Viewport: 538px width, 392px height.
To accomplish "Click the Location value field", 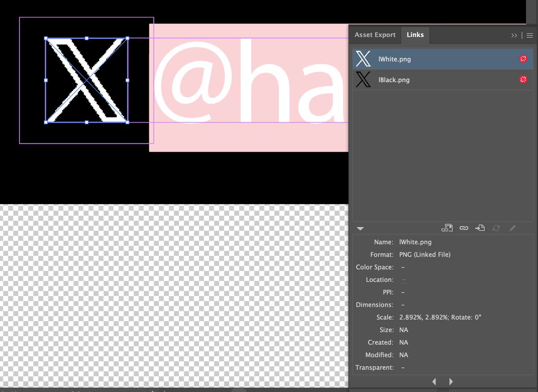I will point(404,280).
